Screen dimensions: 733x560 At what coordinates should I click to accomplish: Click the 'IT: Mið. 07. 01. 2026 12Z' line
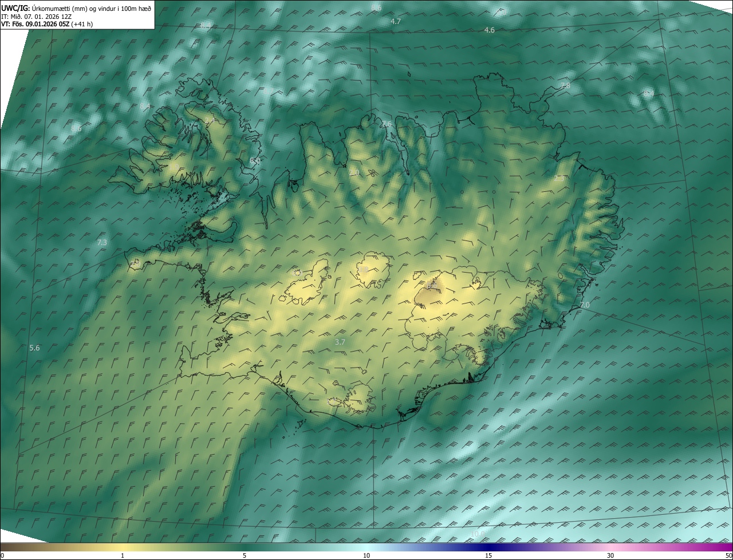[36, 16]
